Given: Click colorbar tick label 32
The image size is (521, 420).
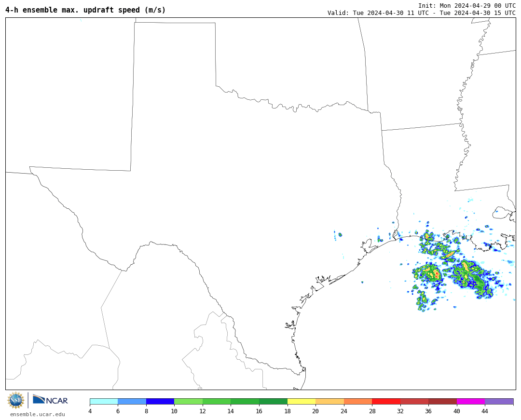Looking at the screenshot, I should pos(400,411).
